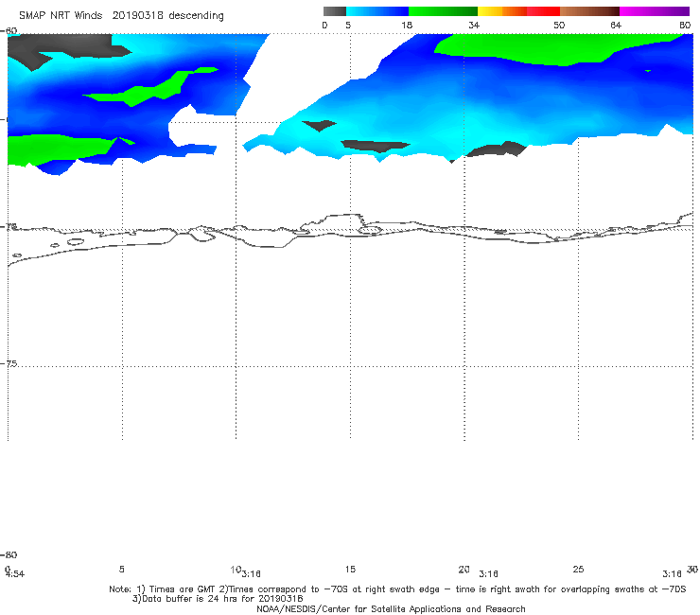Select the green segment of the color bar
Image resolution: width=700 pixels, height=615 pixels.
(443, 11)
